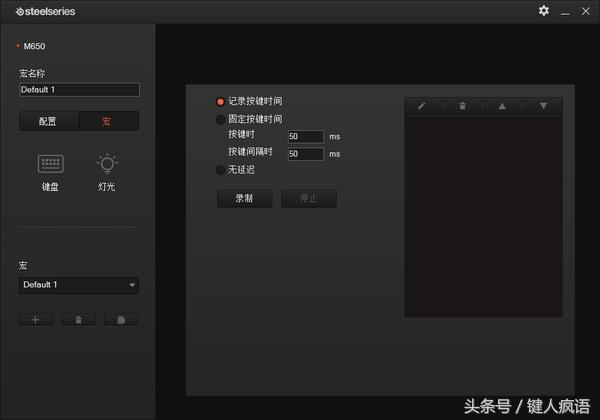The image size is (600, 420).
Task: Close the SteelSeries window
Action: (585, 11)
